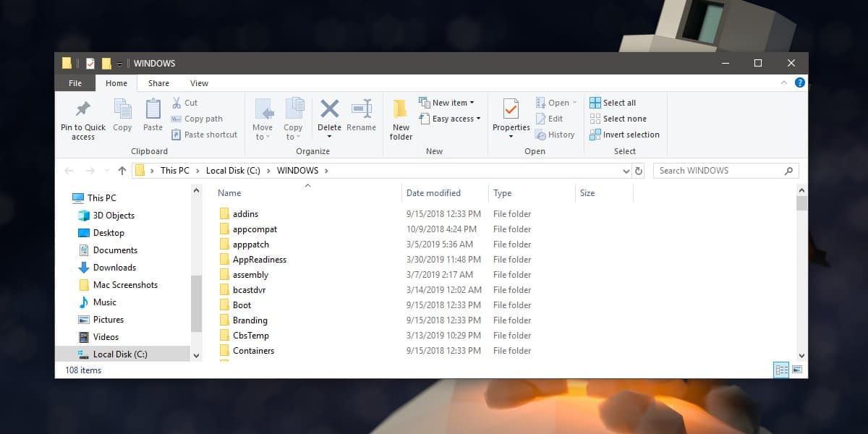The image size is (868, 434).
Task: Choose Cut in Clipboard group
Action: [184, 103]
